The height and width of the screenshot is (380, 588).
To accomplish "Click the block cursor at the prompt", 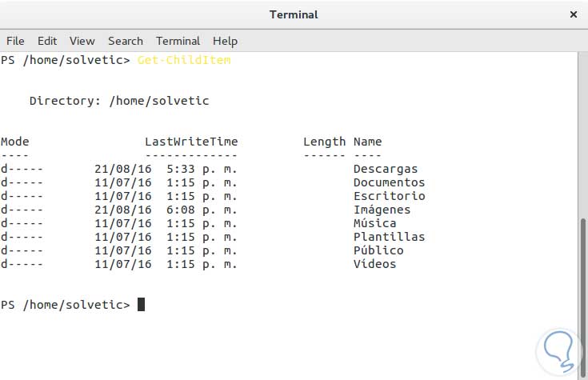I will (x=141, y=305).
